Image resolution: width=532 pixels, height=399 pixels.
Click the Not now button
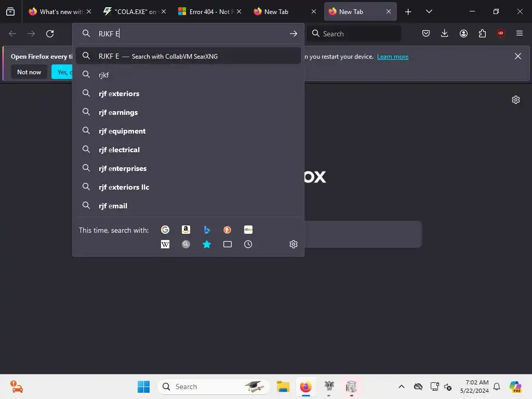click(29, 72)
